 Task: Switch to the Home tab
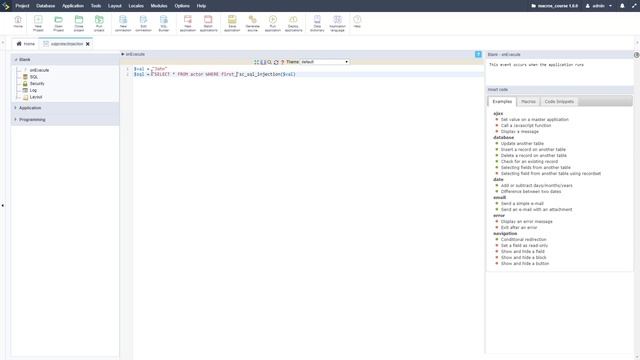pos(25,44)
